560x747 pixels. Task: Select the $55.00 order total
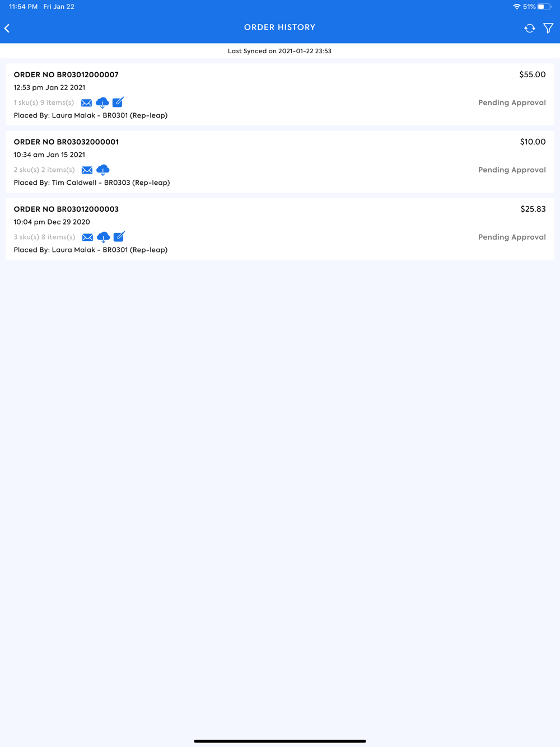532,74
